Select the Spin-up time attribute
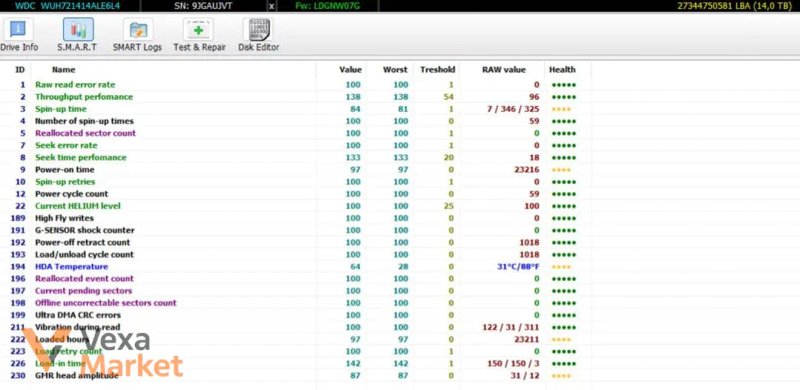This screenshot has height=390, width=800. pyautogui.click(x=61, y=109)
